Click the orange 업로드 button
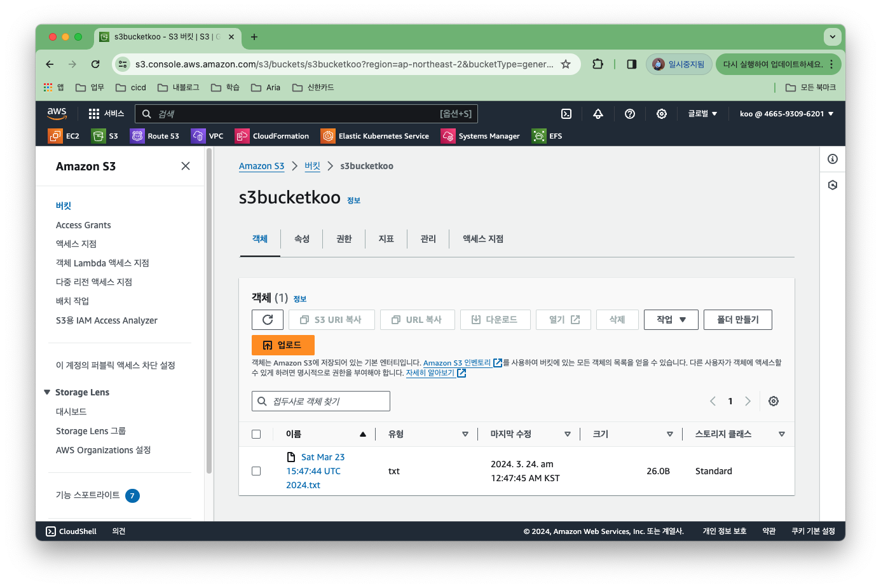Screen dimensions: 881x588 tap(283, 345)
